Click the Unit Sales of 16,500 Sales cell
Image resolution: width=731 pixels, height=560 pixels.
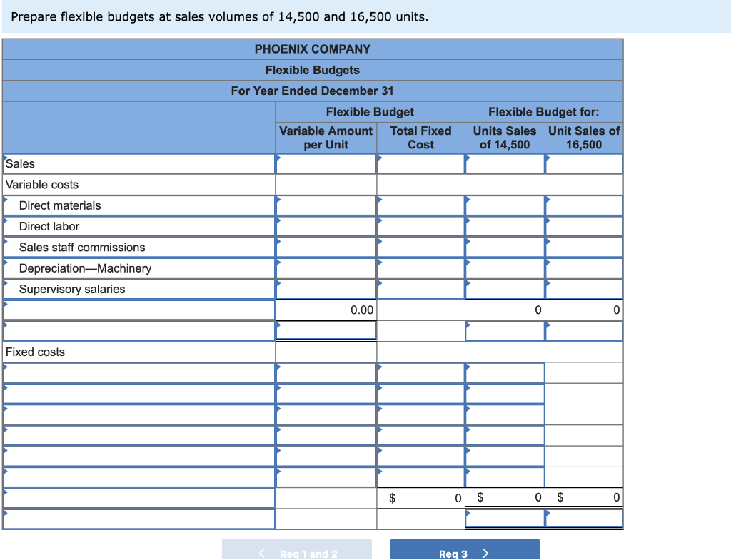(x=584, y=163)
